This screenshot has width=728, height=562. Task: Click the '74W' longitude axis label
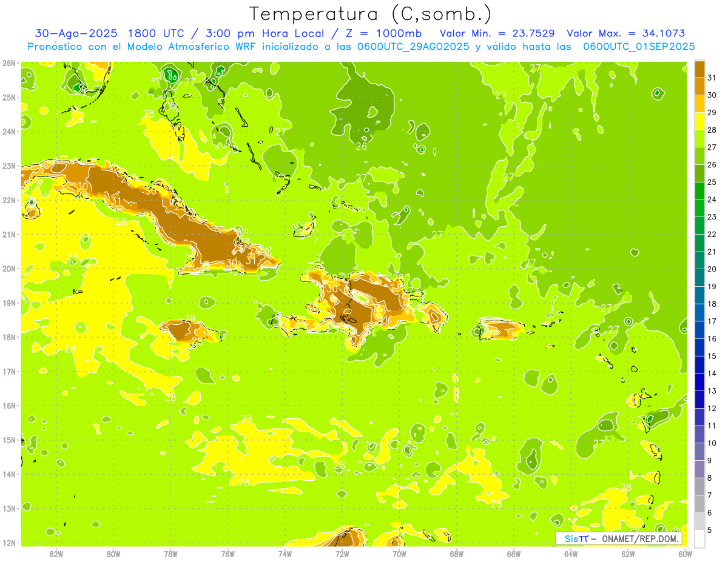[x=285, y=554]
